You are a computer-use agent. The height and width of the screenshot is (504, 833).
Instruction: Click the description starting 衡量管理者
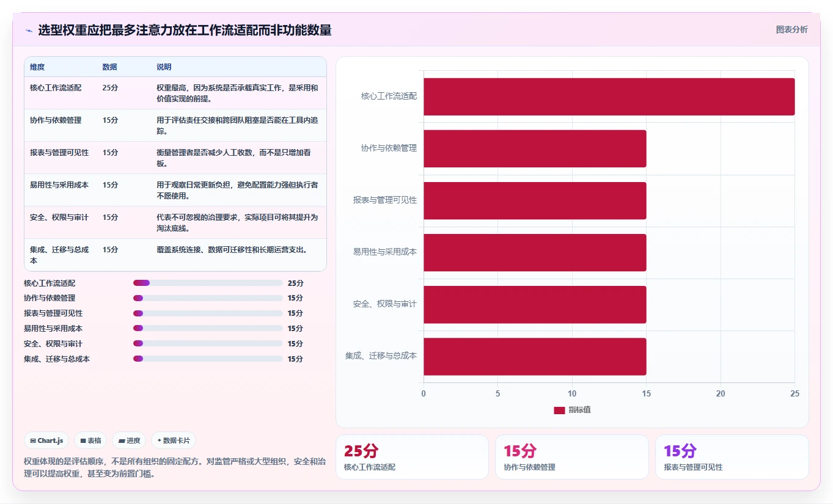coord(233,158)
